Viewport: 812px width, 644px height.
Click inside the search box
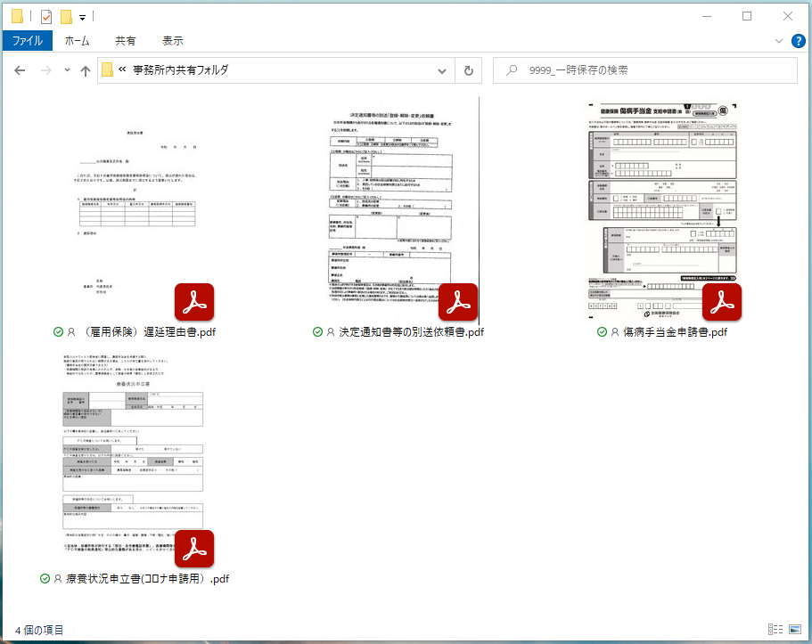642,69
